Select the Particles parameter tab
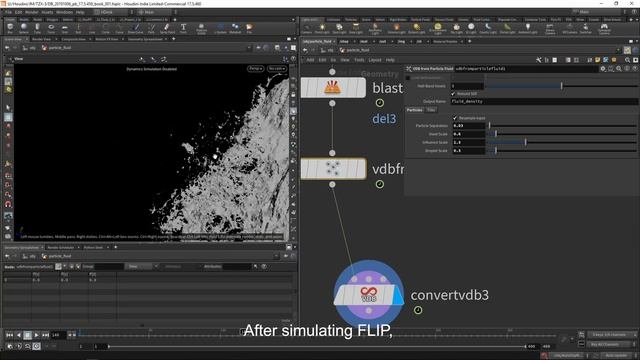Screen dimensions: 640x360 coord(415,110)
